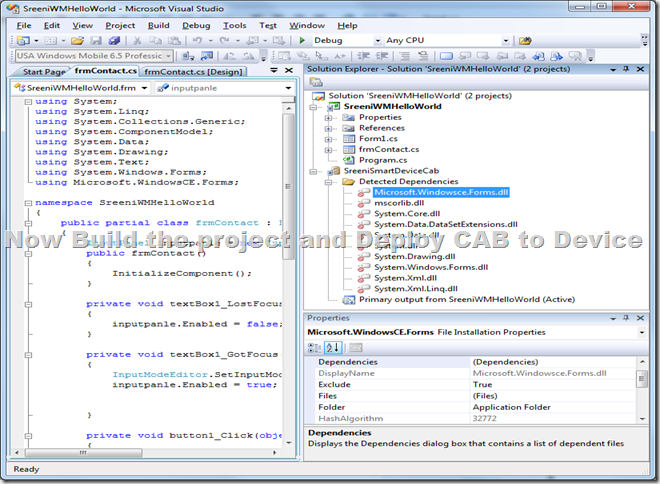
Task: Click the Start Debugging play icon
Action: [303, 41]
